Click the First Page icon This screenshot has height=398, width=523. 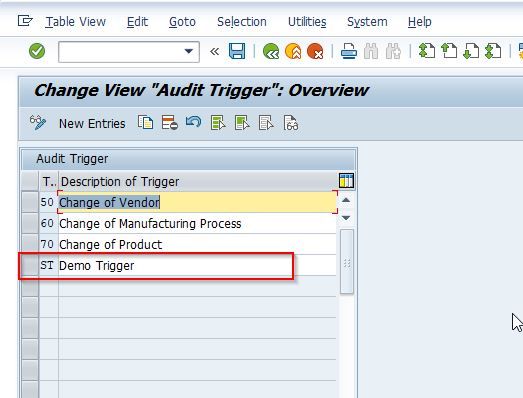[427, 51]
